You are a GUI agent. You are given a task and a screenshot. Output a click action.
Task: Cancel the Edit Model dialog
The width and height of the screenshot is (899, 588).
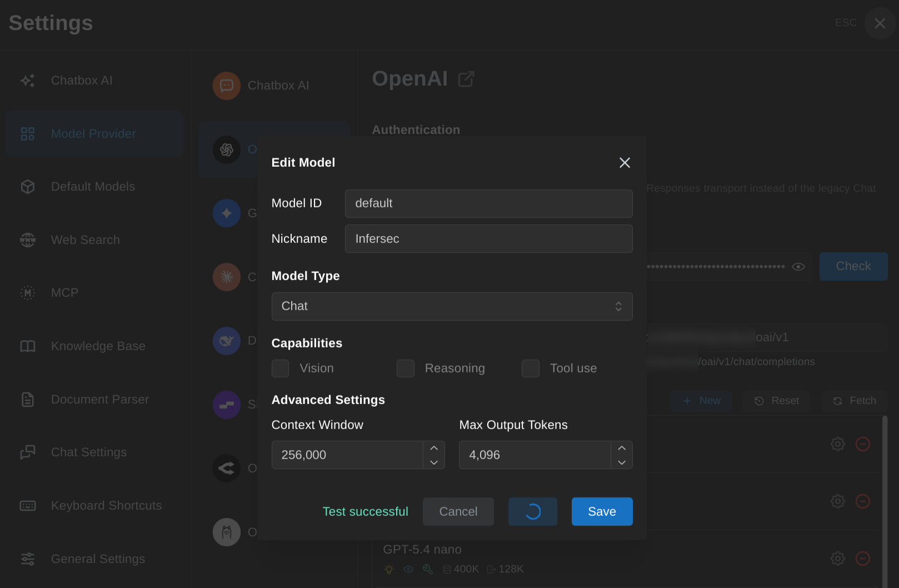458,511
